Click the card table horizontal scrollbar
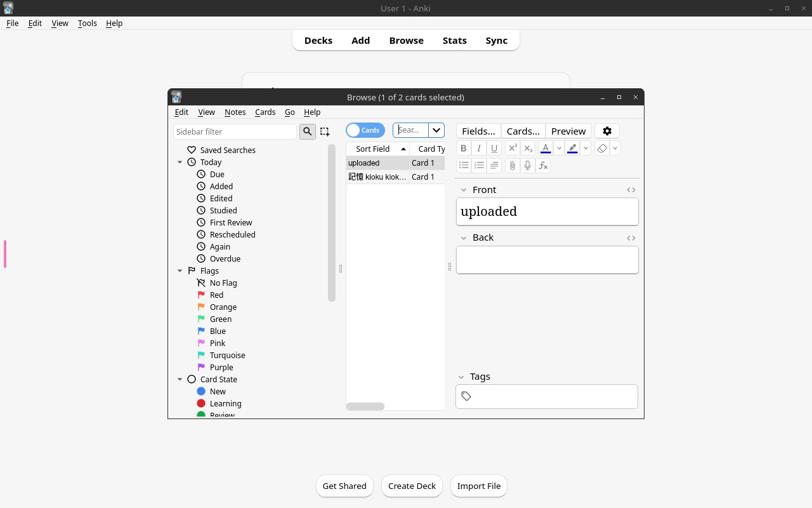Viewport: 812px width, 508px height. (x=365, y=406)
